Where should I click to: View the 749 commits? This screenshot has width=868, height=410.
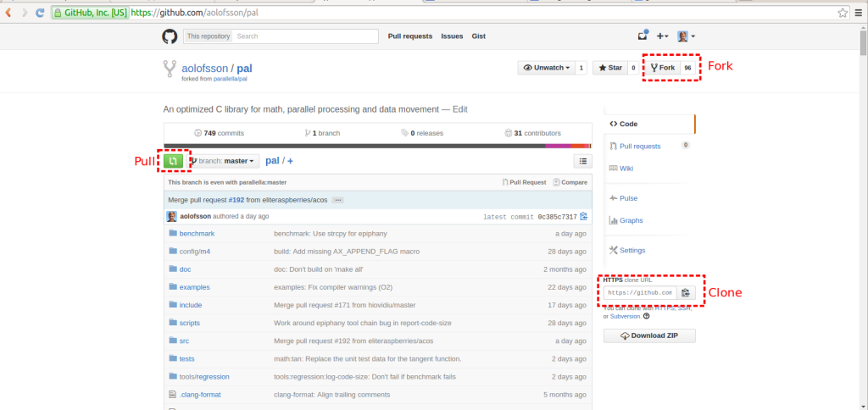click(x=220, y=133)
